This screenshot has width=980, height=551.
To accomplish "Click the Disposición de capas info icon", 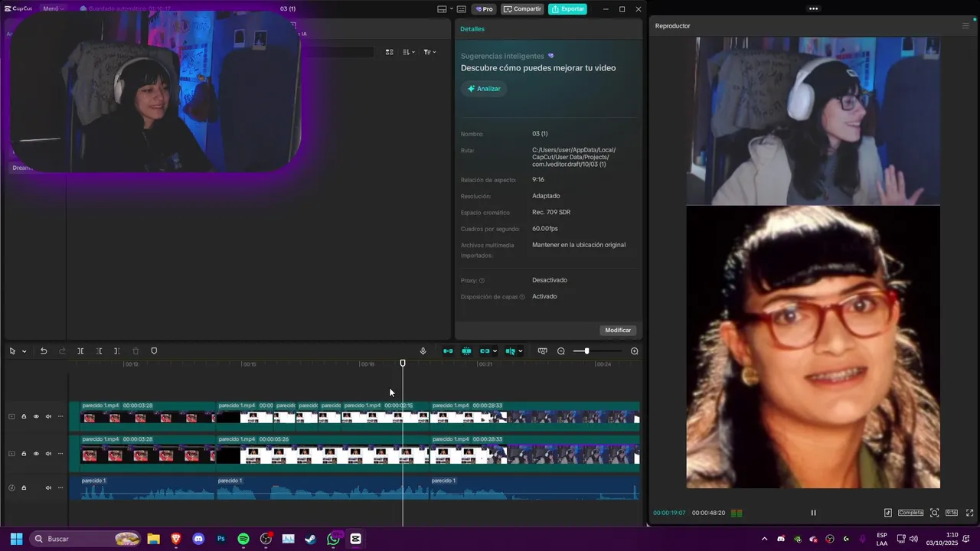I will coord(522,297).
